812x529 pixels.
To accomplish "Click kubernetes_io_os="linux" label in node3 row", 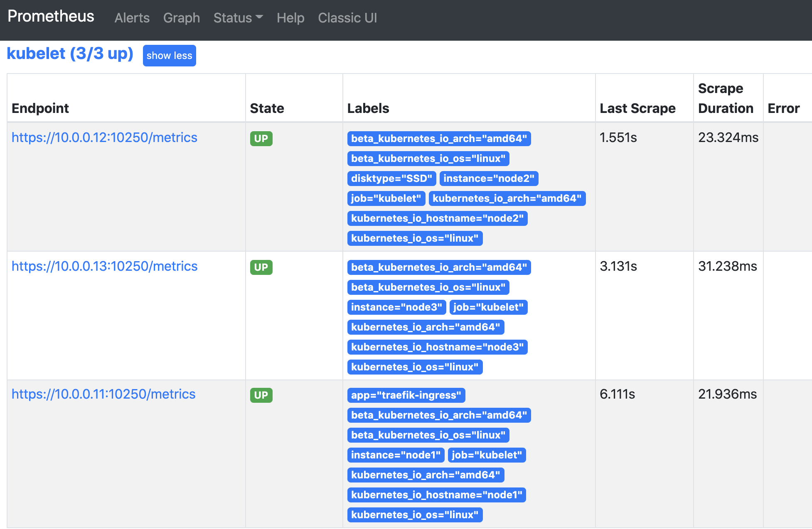I will click(x=415, y=367).
